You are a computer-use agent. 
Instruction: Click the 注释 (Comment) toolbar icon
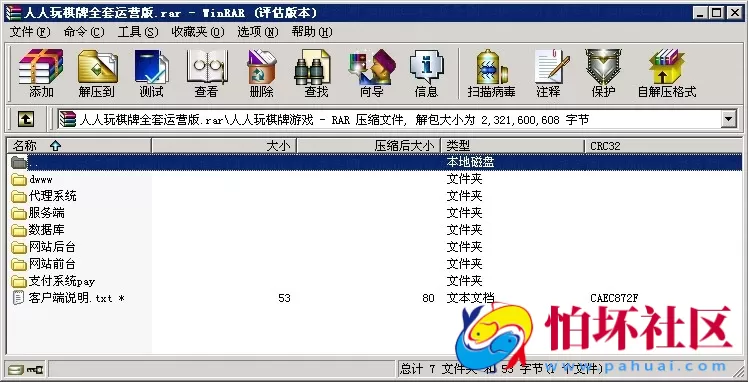(551, 67)
